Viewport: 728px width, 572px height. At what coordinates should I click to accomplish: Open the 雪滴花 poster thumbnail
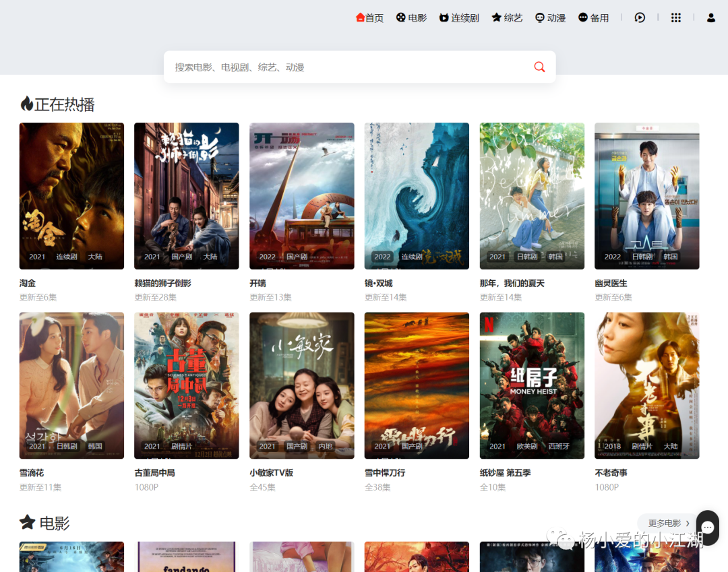click(x=71, y=385)
